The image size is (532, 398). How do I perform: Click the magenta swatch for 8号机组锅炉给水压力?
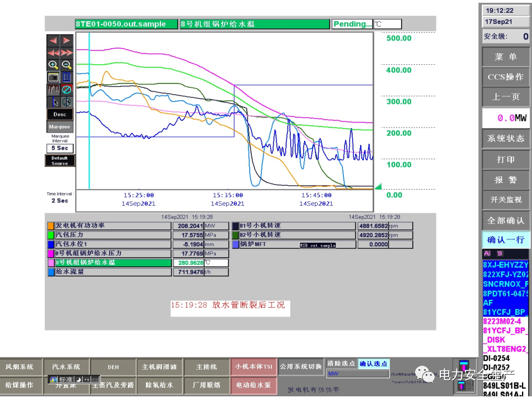(51, 253)
